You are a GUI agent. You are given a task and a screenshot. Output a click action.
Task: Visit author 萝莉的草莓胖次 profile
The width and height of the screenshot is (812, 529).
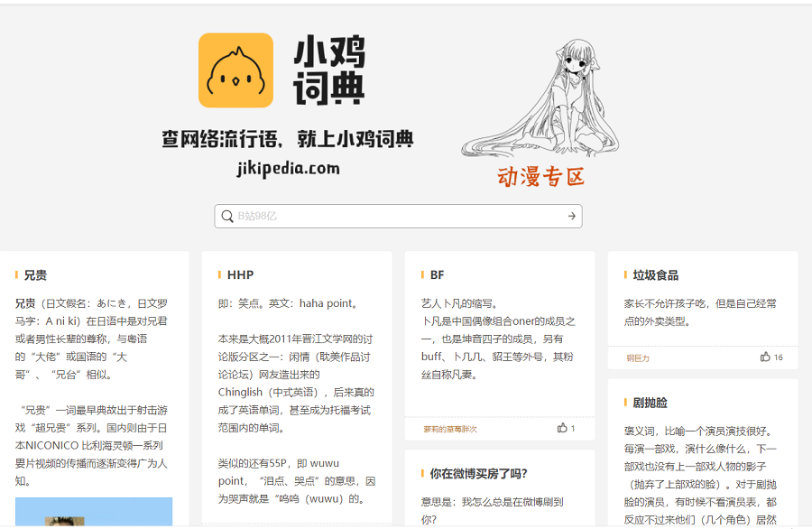click(x=450, y=429)
